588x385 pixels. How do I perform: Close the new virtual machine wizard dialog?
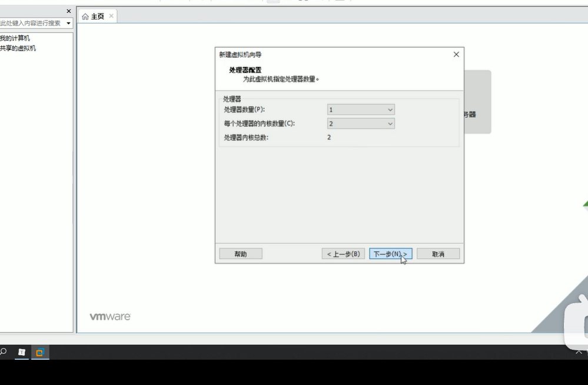[456, 54]
